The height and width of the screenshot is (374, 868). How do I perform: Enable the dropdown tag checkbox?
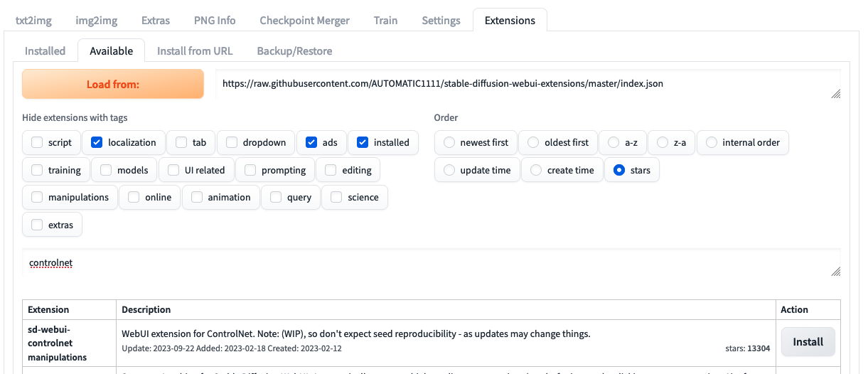click(x=232, y=142)
